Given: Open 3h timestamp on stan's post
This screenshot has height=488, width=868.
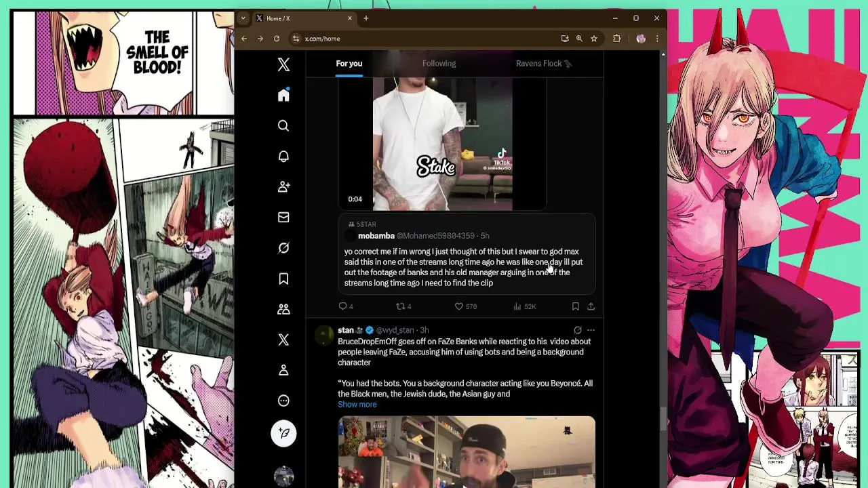Looking at the screenshot, I should [x=425, y=331].
